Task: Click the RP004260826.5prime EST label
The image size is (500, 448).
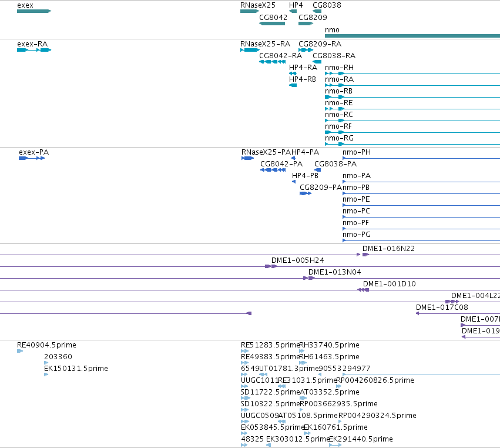Action: 375,380
